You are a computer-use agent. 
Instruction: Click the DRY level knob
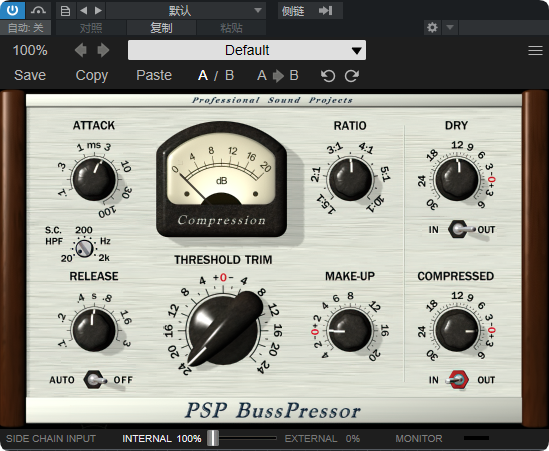click(457, 179)
